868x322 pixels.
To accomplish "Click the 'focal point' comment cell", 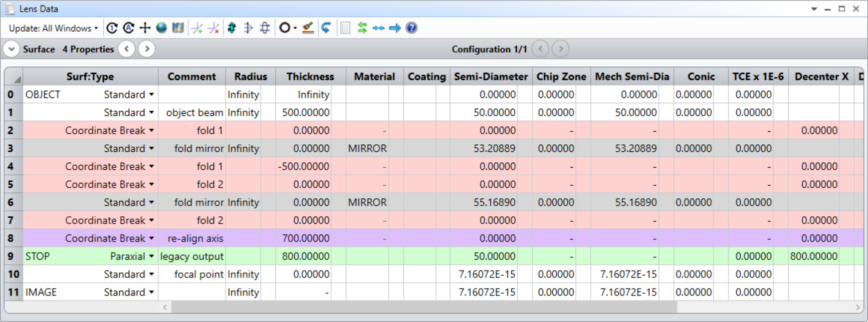I will (x=192, y=274).
